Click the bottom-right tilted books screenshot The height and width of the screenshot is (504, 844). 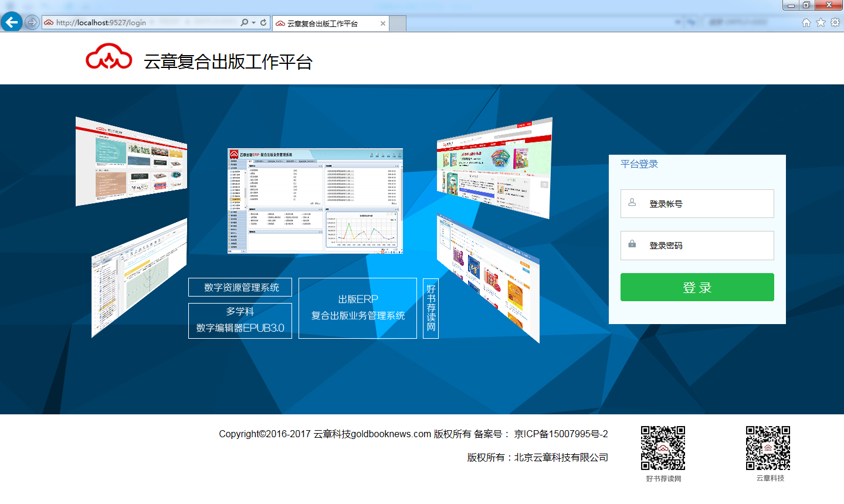coord(488,277)
